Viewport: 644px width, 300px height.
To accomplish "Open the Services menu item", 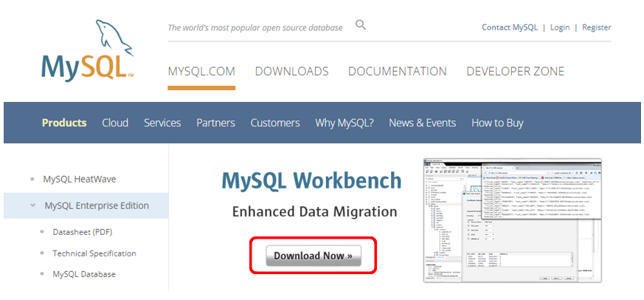I will point(162,123).
